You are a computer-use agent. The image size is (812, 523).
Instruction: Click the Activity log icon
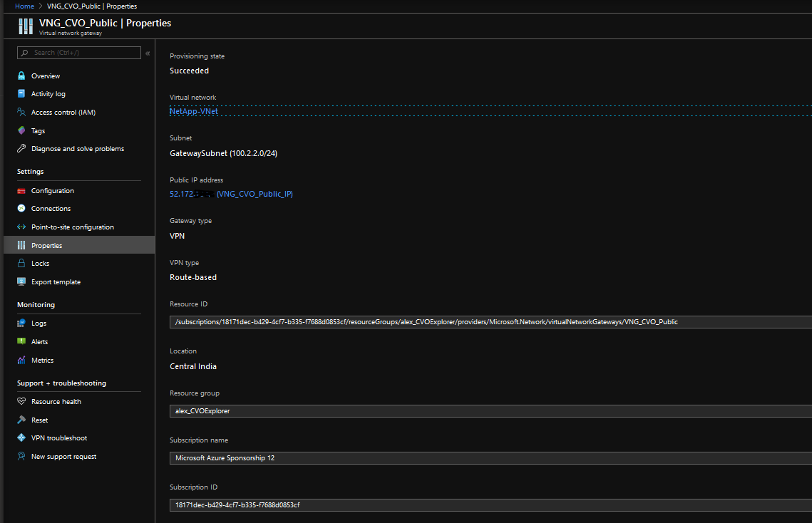[21, 94]
